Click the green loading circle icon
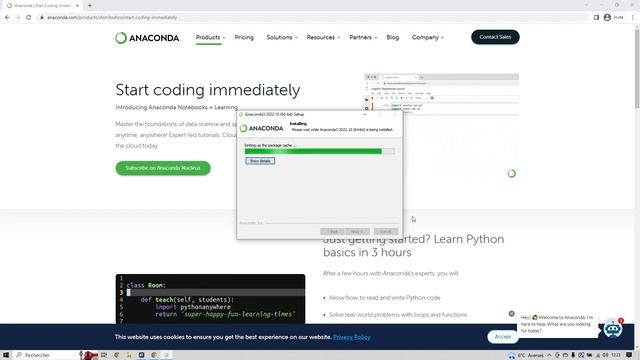640x360 pixels. [x=511, y=174]
